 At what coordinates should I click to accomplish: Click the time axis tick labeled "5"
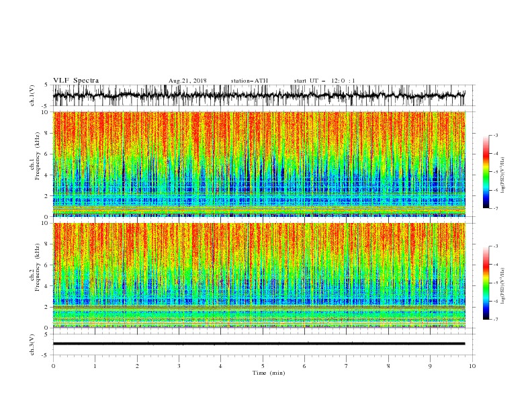263,366
